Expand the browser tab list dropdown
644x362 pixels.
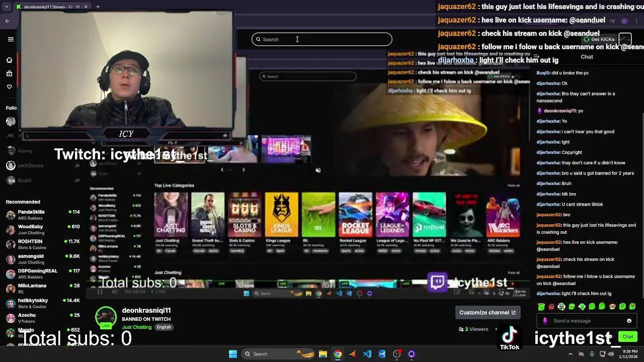pyautogui.click(x=6, y=7)
